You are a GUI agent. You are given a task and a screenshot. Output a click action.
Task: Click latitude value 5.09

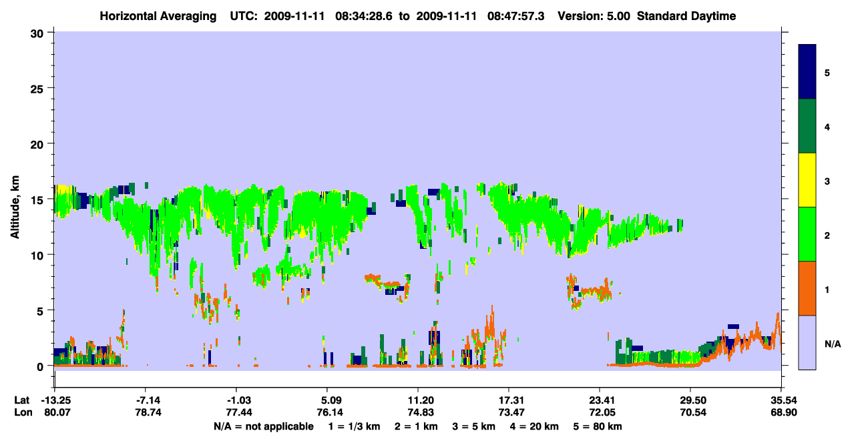pos(331,400)
